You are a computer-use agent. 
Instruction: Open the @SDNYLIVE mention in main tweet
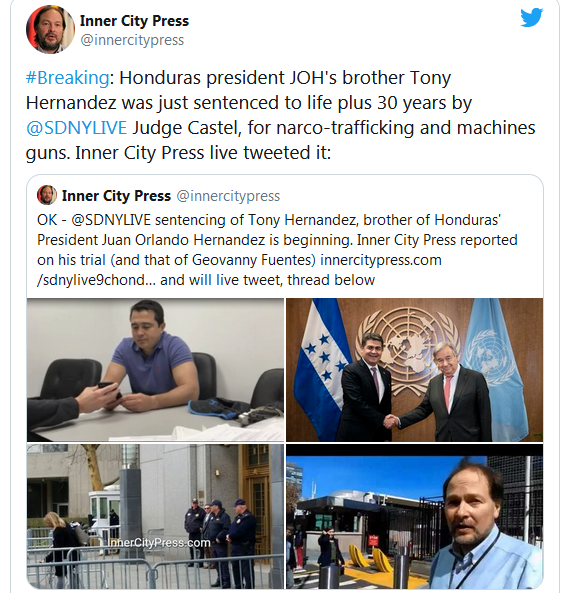pyautogui.click(x=76, y=128)
